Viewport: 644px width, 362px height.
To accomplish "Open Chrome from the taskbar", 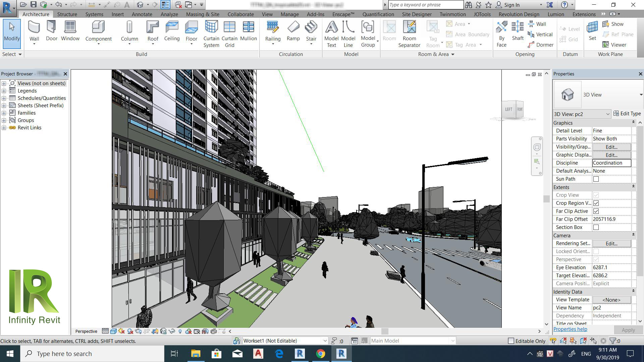I will click(320, 354).
